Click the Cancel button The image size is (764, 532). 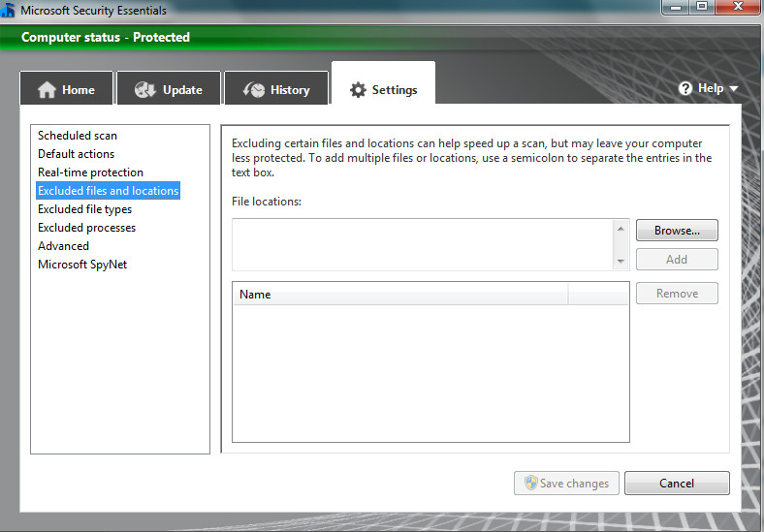(677, 484)
